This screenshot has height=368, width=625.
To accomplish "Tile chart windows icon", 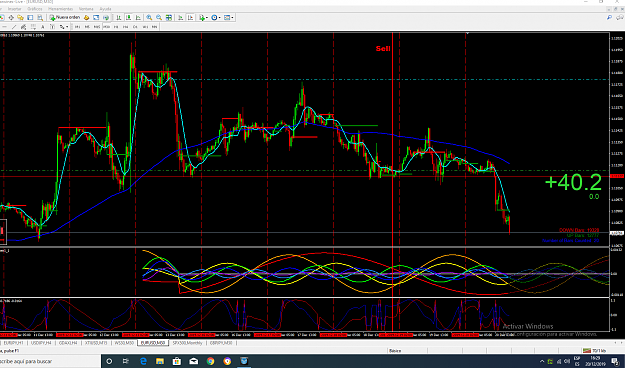I will pos(169,18).
